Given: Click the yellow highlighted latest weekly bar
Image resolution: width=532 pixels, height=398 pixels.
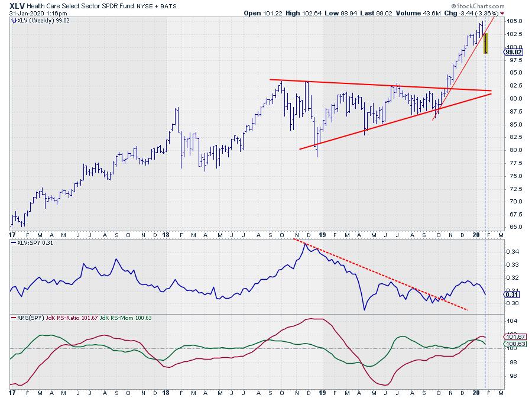Looking at the screenshot, I should tap(486, 43).
